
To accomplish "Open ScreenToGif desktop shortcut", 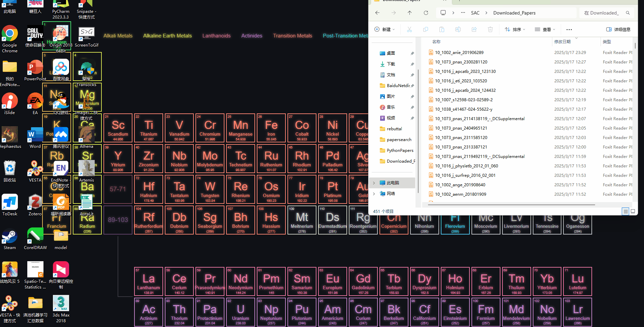I will coord(87,36).
